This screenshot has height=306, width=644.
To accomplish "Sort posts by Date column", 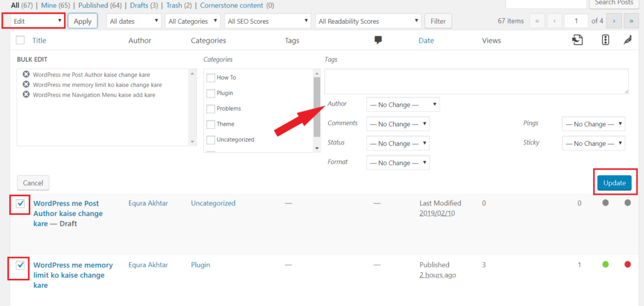I will tap(426, 41).
